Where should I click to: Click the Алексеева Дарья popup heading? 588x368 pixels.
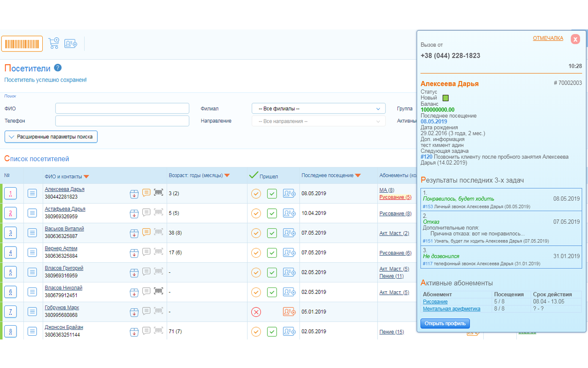[450, 84]
